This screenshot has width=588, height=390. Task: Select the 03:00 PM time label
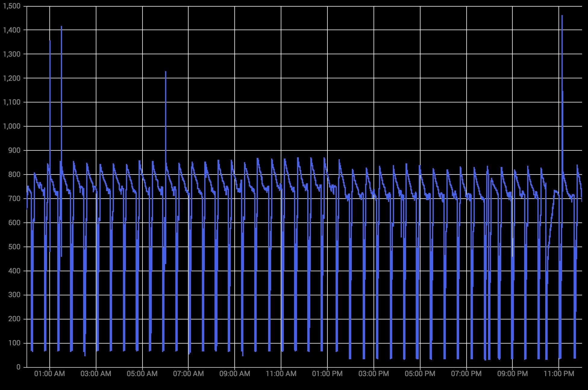coord(374,374)
